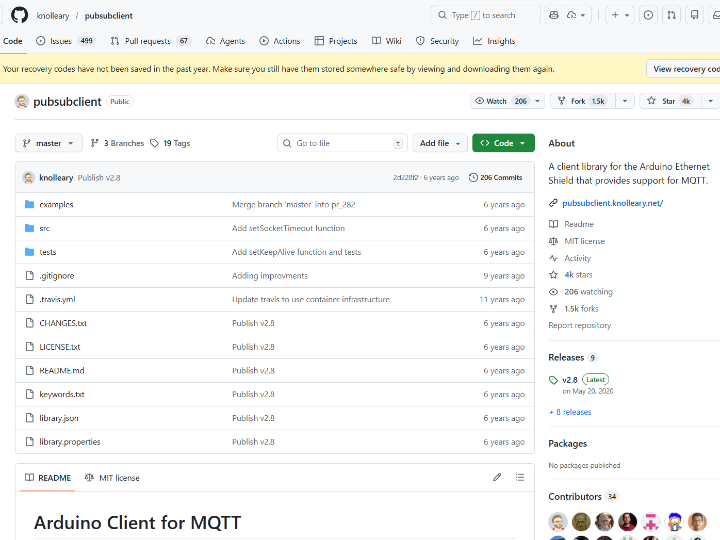Open the green Code dropdown
The image size is (720, 540).
point(503,143)
